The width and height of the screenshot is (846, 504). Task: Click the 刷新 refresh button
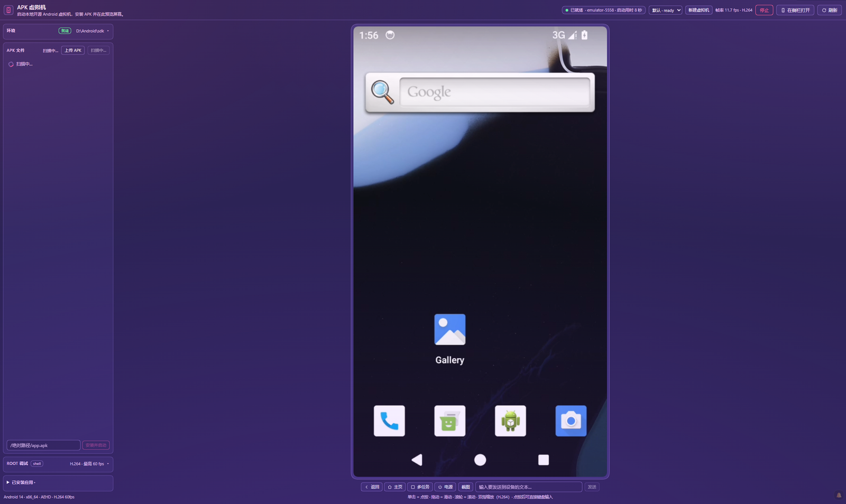pos(830,10)
